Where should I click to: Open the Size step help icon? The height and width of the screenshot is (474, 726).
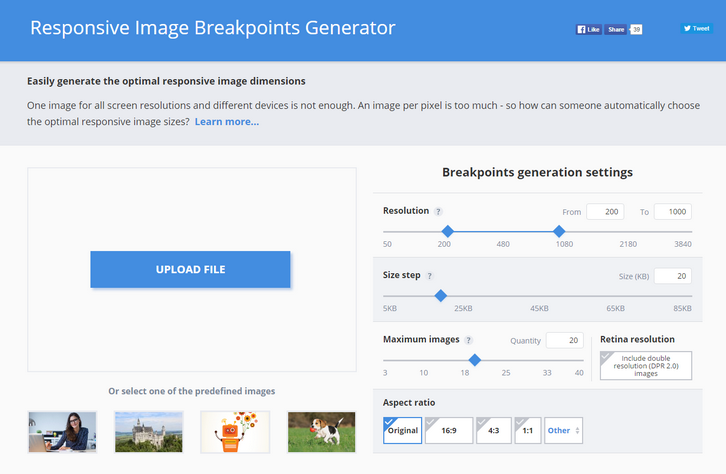pyautogui.click(x=430, y=276)
